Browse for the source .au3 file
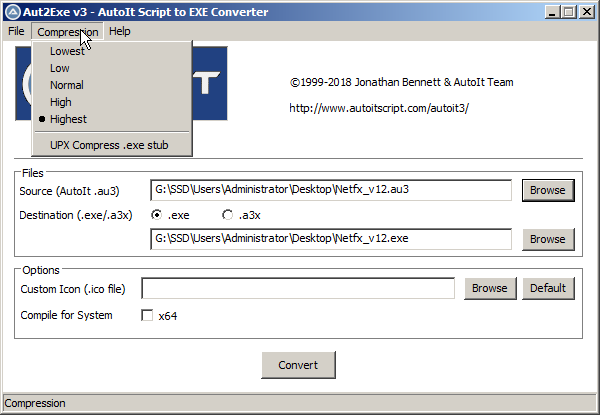Viewport: 600px width, 415px height. 548,190
